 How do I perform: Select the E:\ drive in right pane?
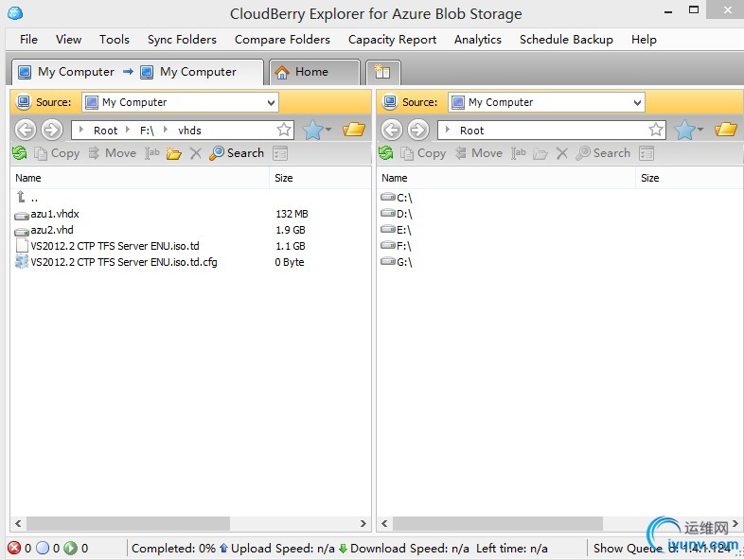397,230
